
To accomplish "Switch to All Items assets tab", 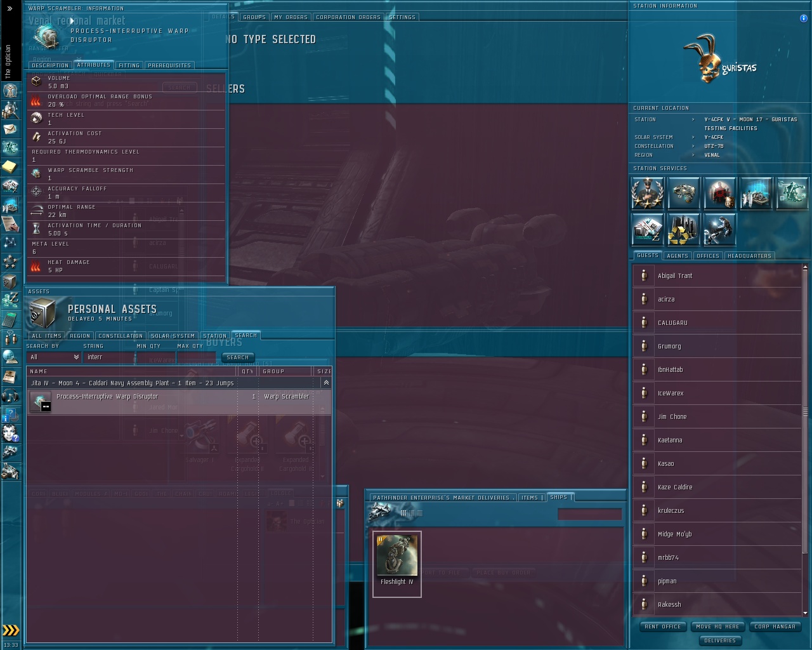I will coord(47,336).
